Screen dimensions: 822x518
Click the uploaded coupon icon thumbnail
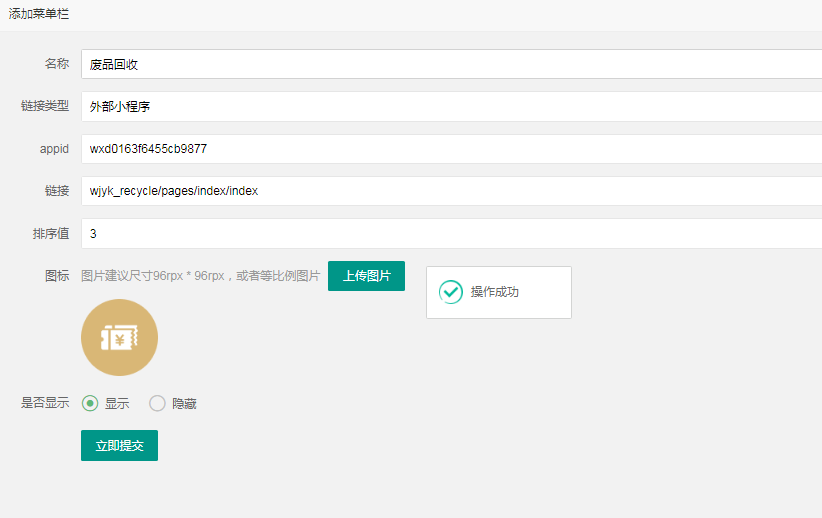tap(120, 338)
